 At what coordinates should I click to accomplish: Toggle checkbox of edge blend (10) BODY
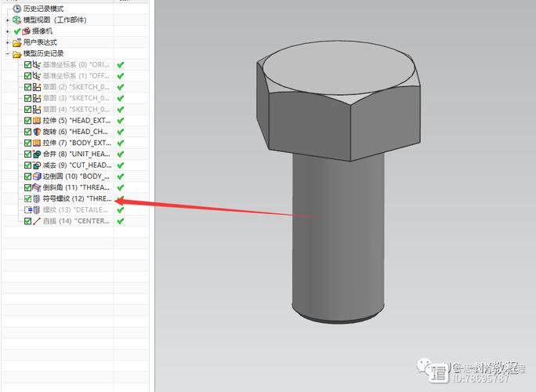[28, 176]
